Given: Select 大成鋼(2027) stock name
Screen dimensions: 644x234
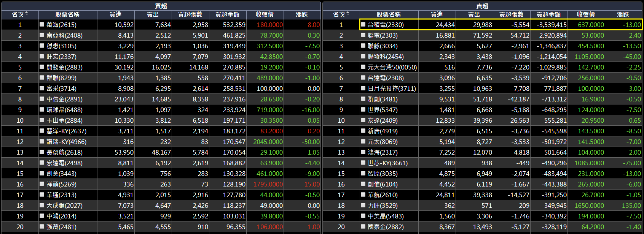Looking at the screenshot, I should [64, 206].
